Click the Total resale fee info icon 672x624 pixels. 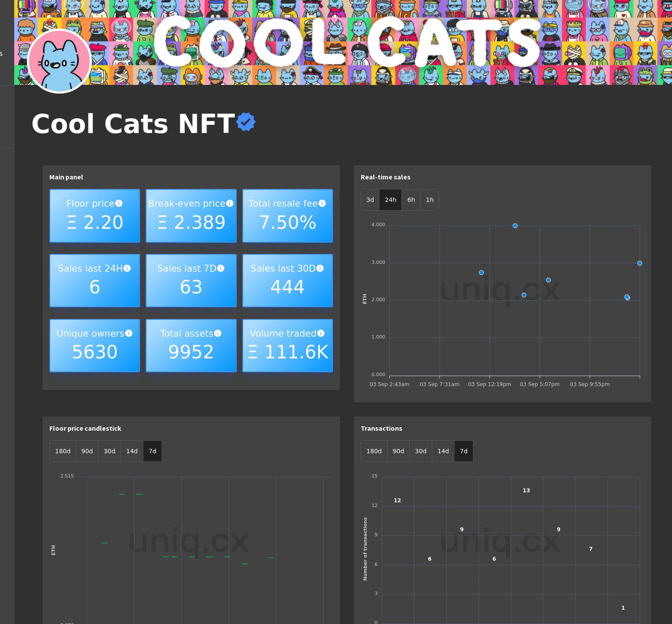point(322,203)
